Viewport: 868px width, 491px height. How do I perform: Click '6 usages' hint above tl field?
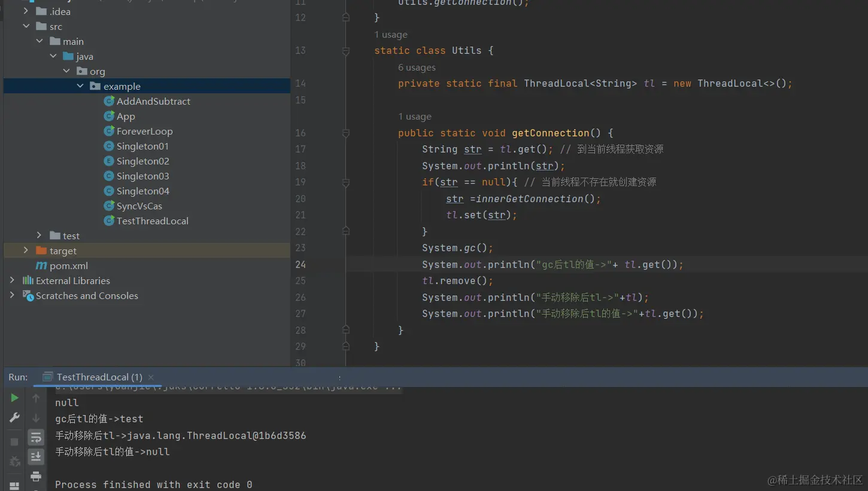417,68
